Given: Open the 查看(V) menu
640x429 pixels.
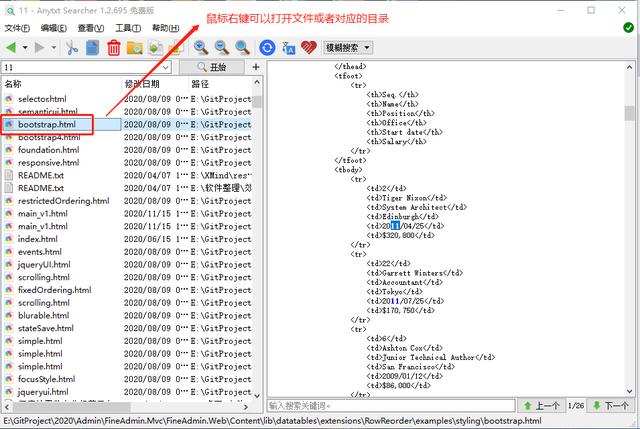Looking at the screenshot, I should 91,28.
